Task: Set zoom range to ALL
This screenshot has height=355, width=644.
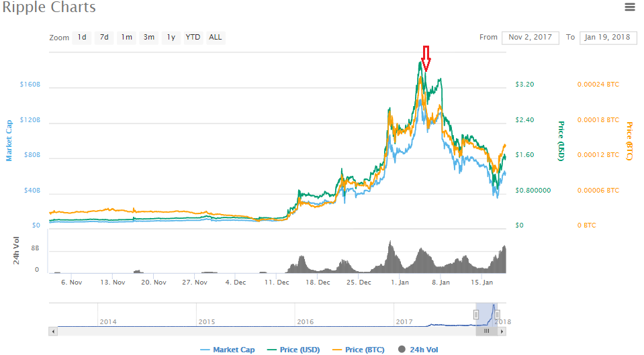Action: (215, 38)
